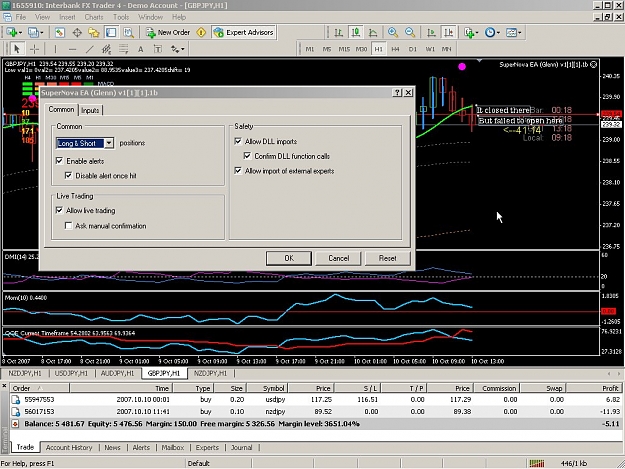Select the trendline drawing tool

point(90,49)
